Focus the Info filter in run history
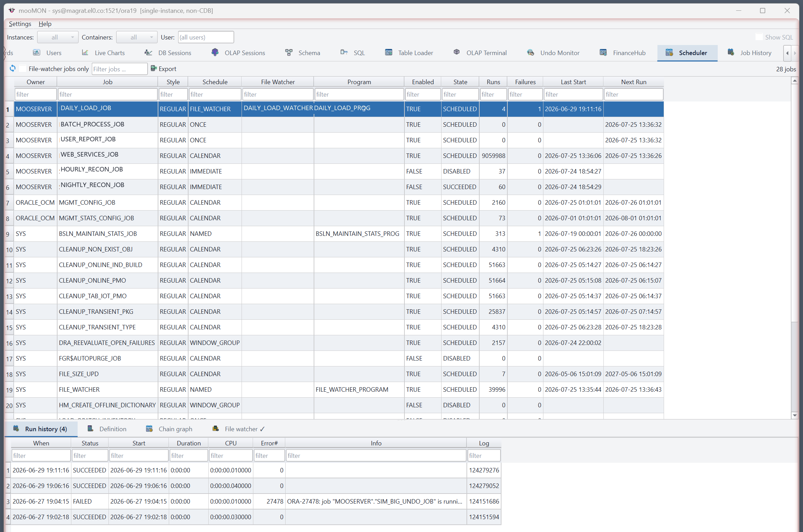The width and height of the screenshot is (803, 532). pyautogui.click(x=376, y=455)
